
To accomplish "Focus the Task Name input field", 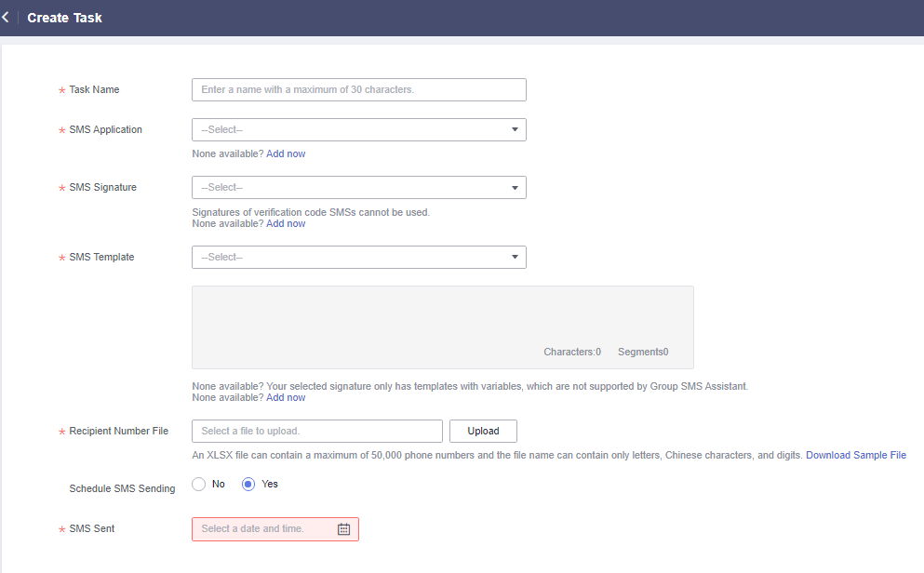I will [x=359, y=89].
